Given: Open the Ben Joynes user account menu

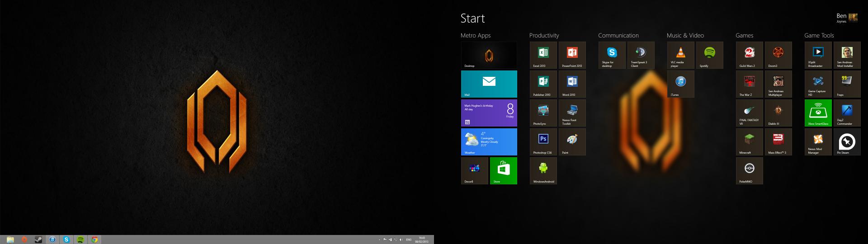Looking at the screenshot, I should point(846,18).
